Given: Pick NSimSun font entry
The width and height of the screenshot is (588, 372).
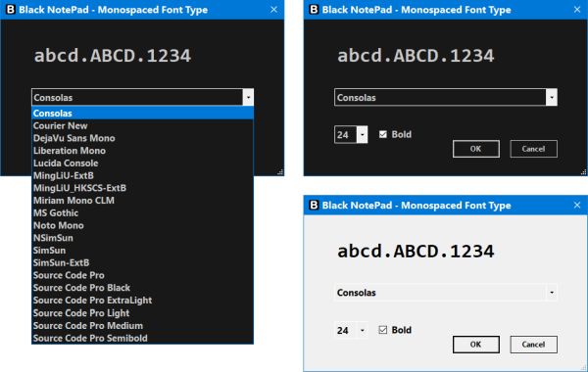Looking at the screenshot, I should click(142, 238).
